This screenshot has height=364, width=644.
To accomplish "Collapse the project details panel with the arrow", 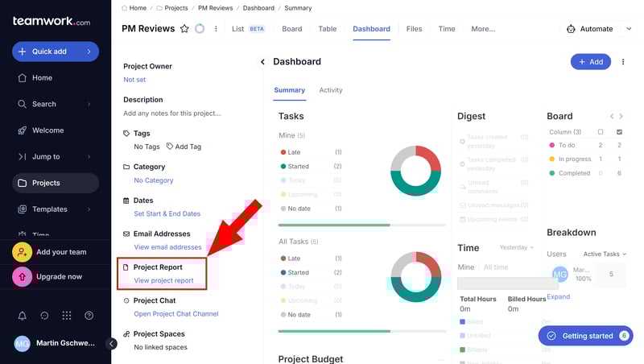I will tap(262, 62).
